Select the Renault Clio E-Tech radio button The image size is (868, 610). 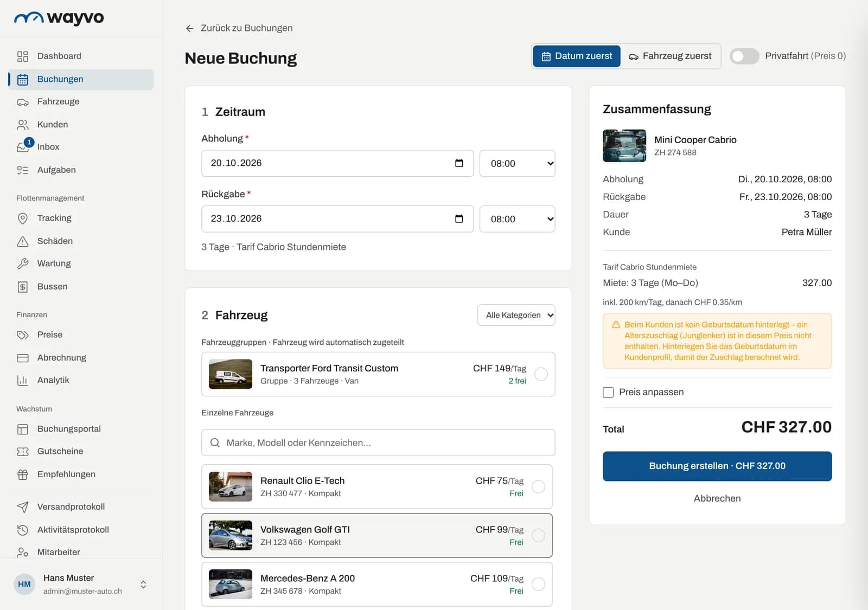click(538, 487)
